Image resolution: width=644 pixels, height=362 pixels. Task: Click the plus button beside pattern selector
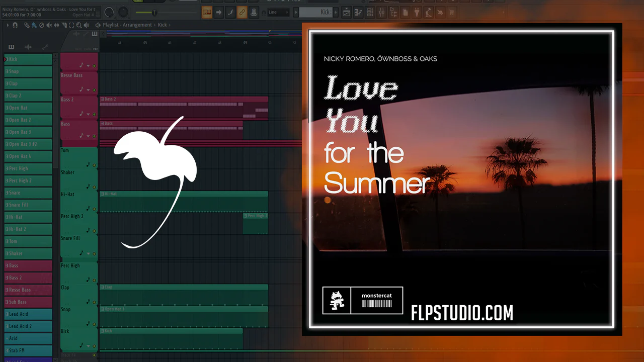coord(336,12)
